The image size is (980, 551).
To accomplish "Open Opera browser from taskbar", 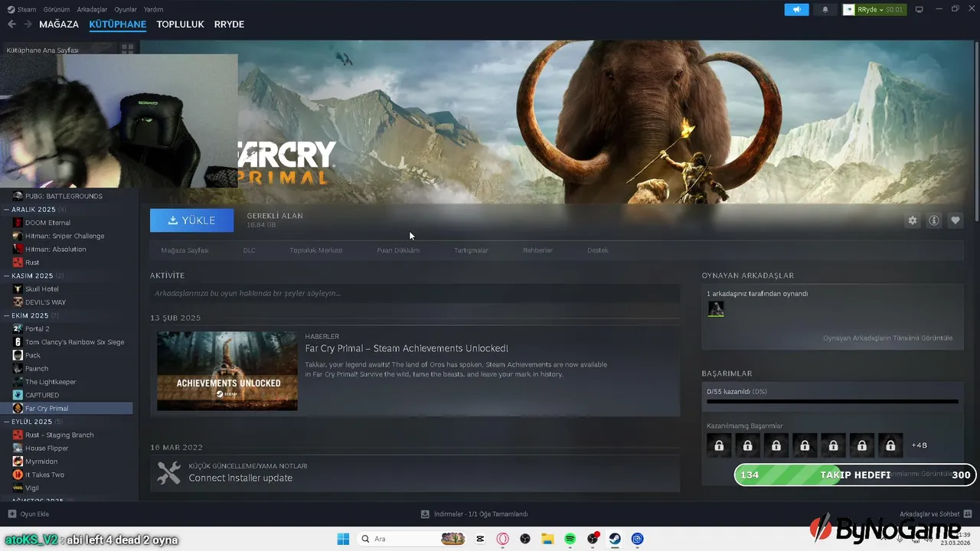I will [x=503, y=539].
